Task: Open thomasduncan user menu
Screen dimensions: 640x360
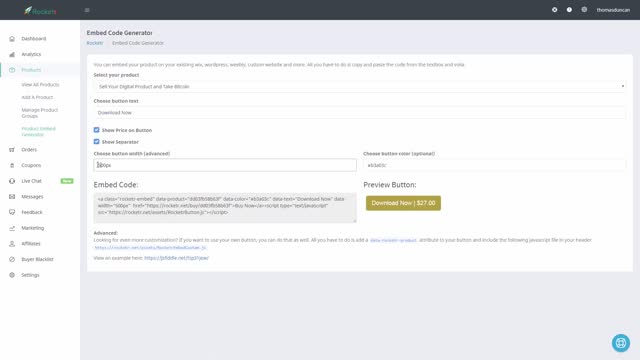Action: [x=613, y=10]
